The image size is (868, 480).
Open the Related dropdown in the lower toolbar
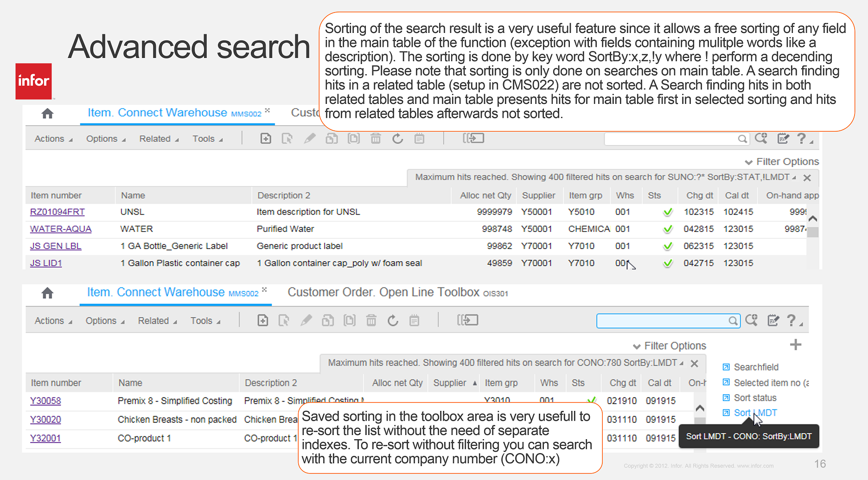point(157,321)
